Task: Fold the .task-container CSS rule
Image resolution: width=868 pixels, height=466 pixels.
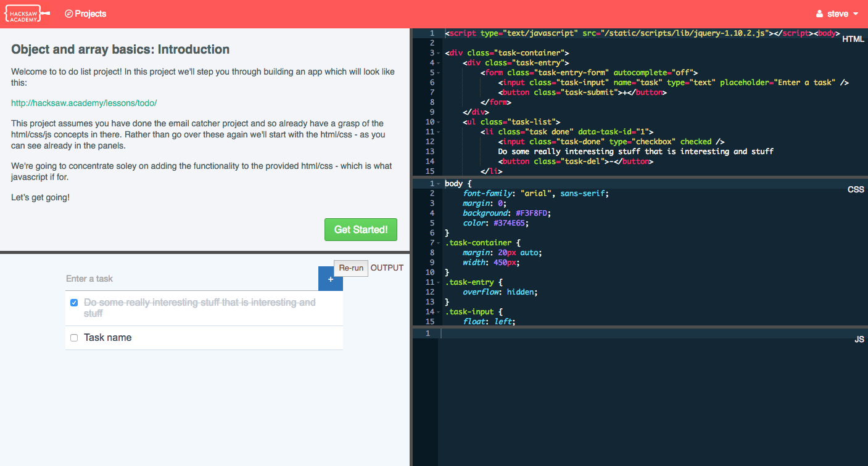Action: 438,243
